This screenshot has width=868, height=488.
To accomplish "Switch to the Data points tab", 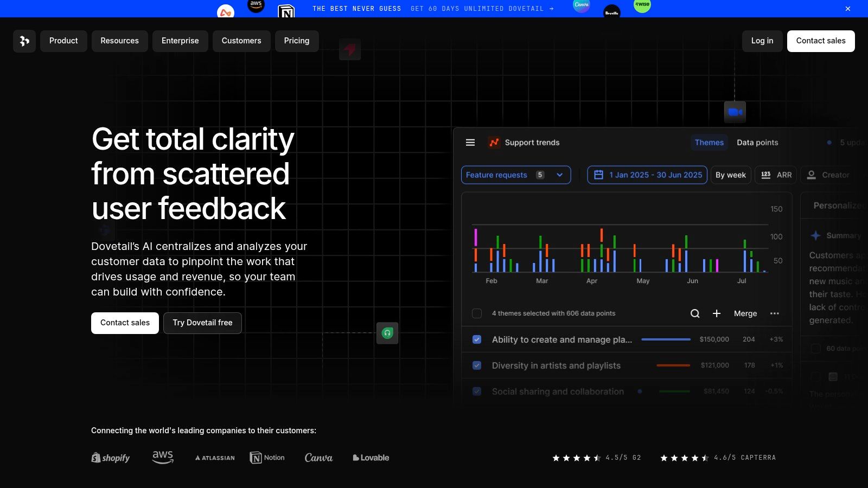I will click(x=757, y=143).
